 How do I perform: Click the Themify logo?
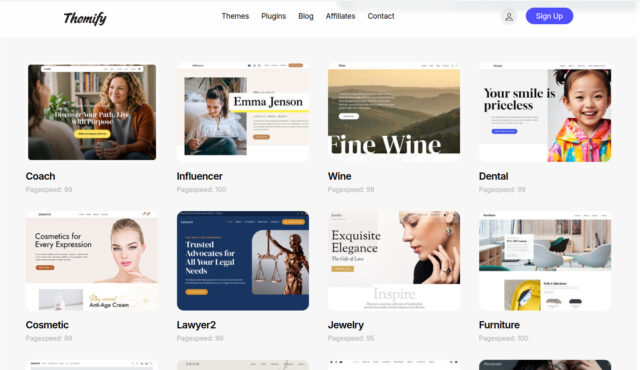85,18
